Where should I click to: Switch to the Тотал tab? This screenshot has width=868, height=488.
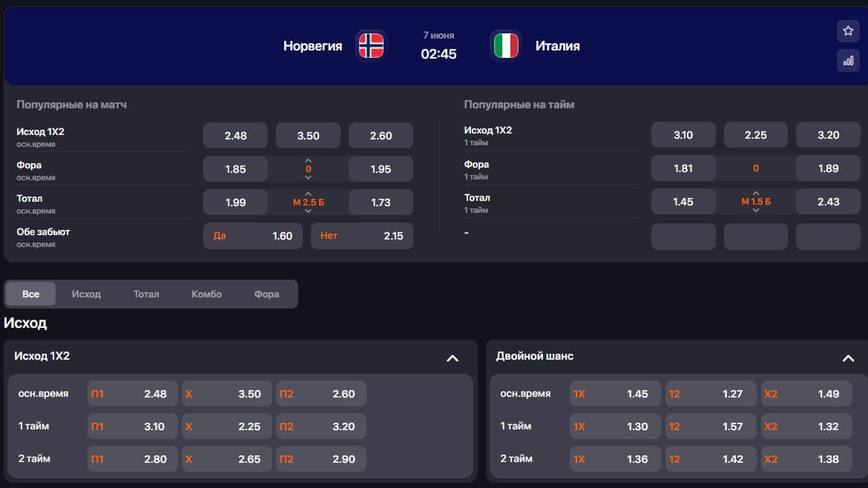click(146, 294)
